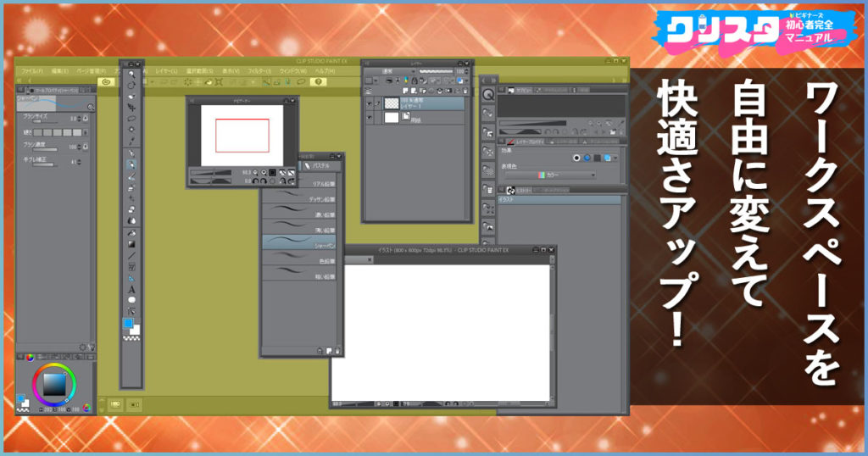Select the highlighted Pencil tool in tool palette
868x456 pixels.
(131, 165)
